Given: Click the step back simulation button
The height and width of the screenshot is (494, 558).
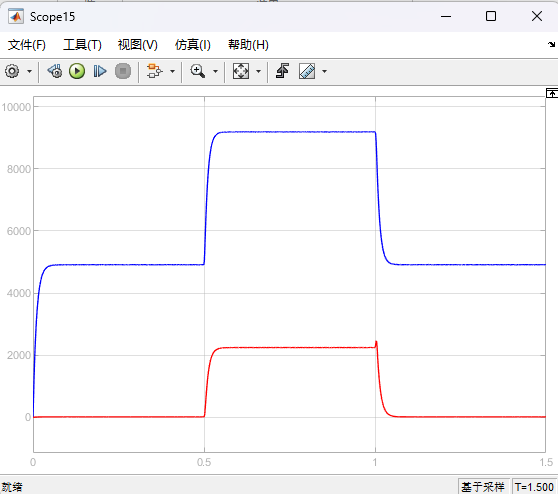Looking at the screenshot, I should tap(55, 71).
